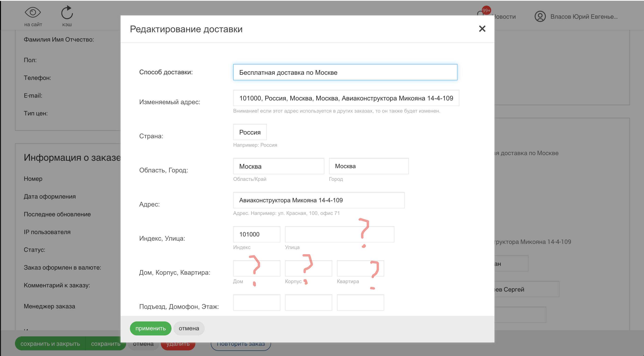Click the green применить button
The image size is (644, 356).
150,328
